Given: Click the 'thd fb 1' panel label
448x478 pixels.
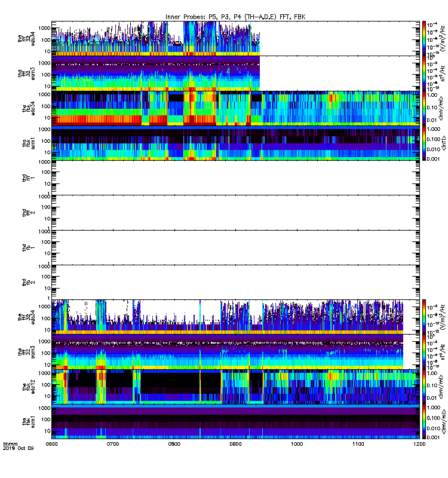Looking at the screenshot, I should click(x=29, y=247).
